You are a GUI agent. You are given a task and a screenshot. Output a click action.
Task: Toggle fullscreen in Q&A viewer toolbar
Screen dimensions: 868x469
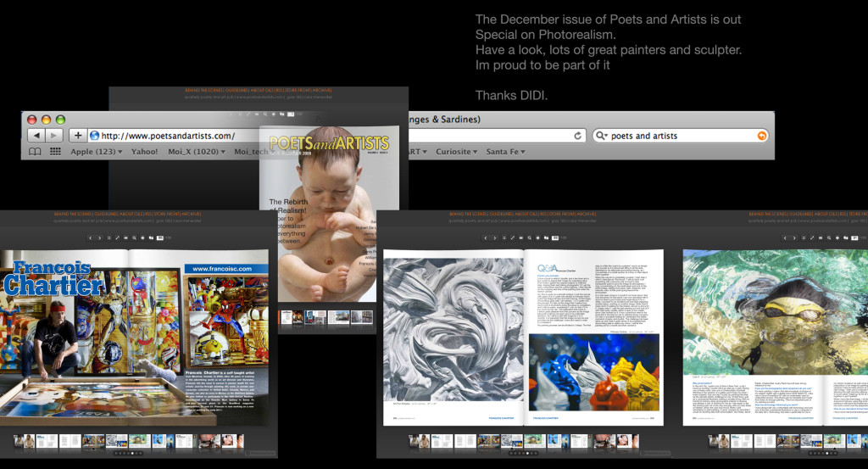tap(513, 238)
